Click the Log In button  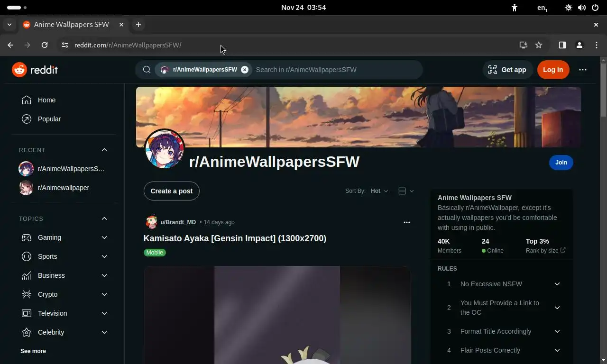[553, 70]
